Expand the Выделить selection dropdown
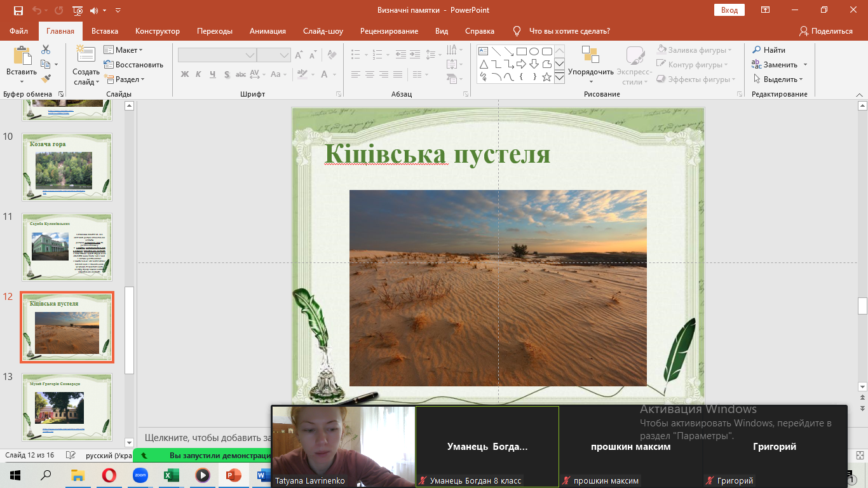Screen dimensions: 868x488 778,79
